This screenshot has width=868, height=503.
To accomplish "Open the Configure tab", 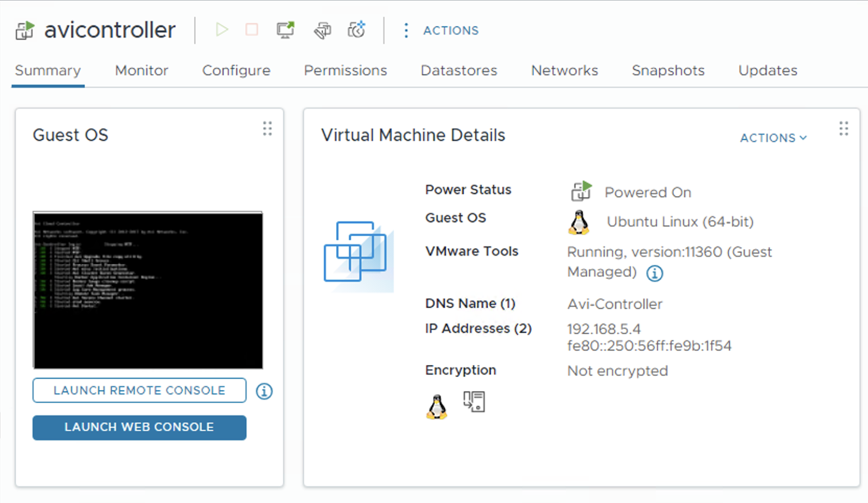I will (x=236, y=70).
